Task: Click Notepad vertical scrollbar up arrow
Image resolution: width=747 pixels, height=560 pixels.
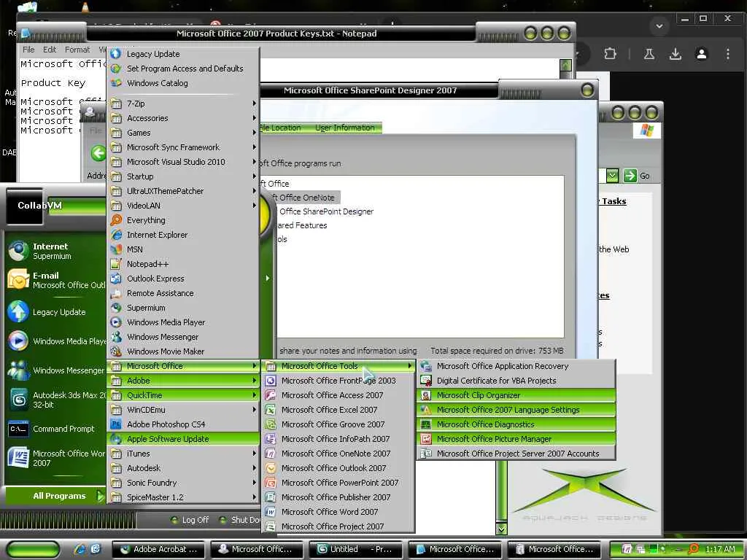Action: (x=565, y=65)
